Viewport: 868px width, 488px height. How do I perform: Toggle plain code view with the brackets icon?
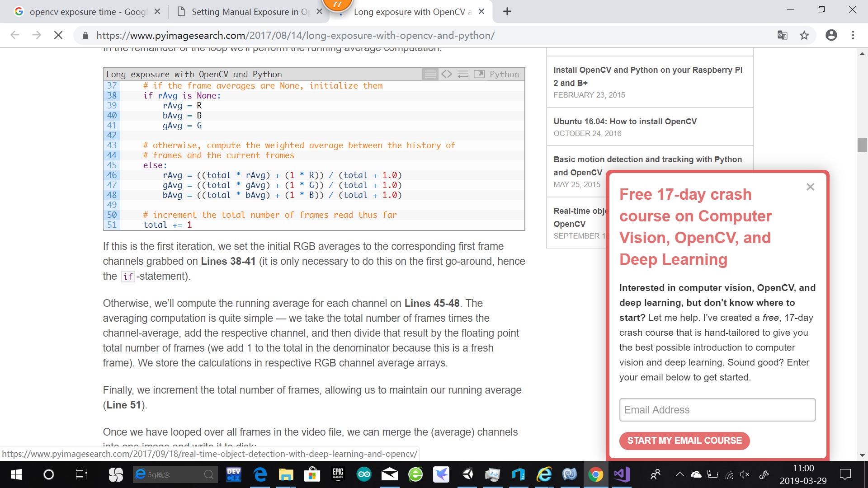tap(447, 74)
